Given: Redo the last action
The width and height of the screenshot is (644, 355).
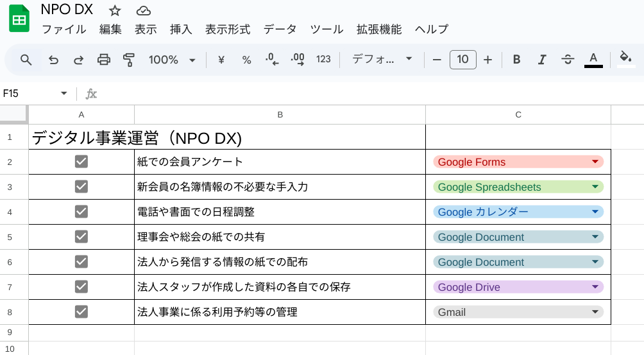Looking at the screenshot, I should tap(78, 60).
